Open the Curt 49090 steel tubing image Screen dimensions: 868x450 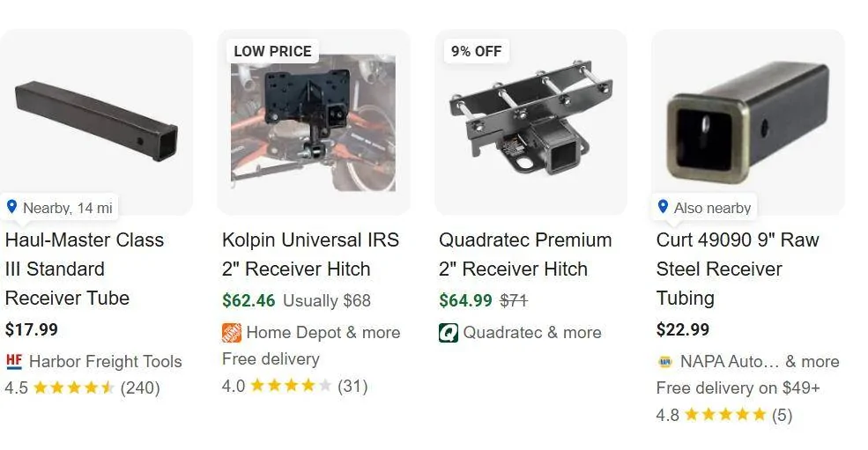[748, 123]
